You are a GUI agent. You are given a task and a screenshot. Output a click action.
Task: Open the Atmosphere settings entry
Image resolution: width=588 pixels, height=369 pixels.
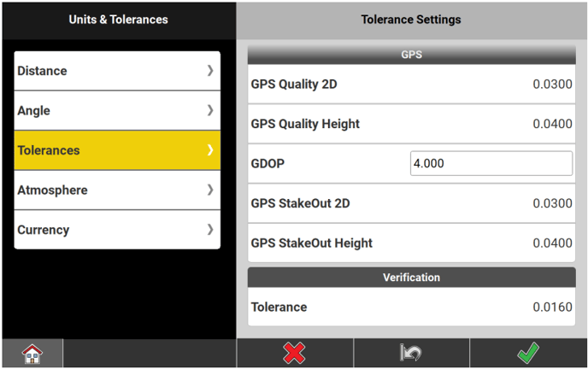click(94, 190)
